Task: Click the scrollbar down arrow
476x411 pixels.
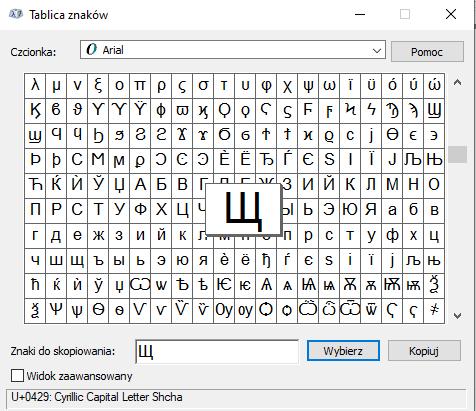Action: click(457, 315)
